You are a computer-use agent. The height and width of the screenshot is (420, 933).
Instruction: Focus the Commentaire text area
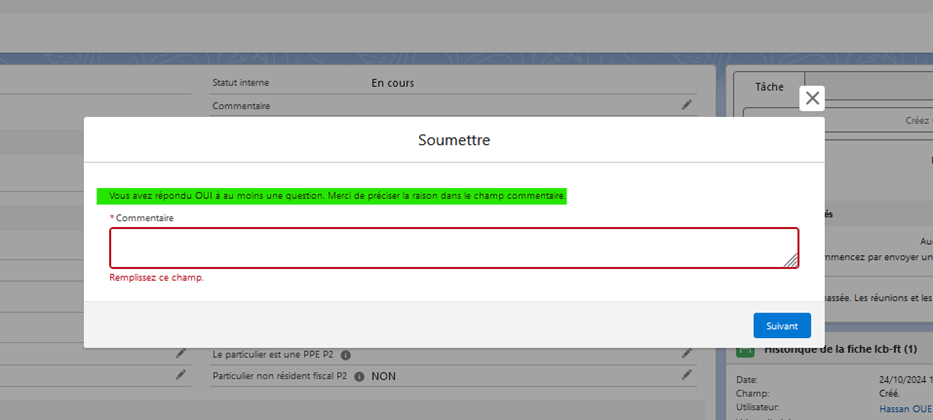[x=453, y=248]
